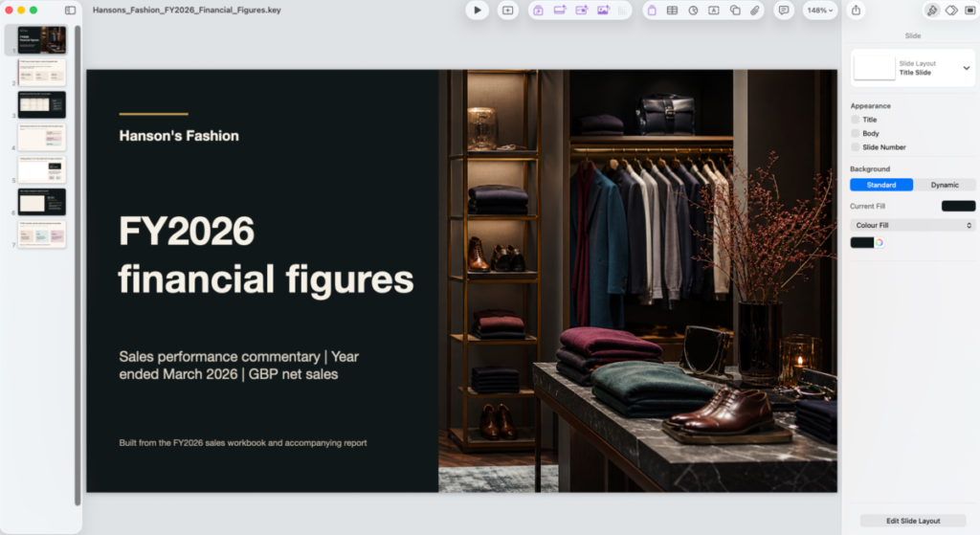The width and height of the screenshot is (980, 535).
Task: Select slide 1 thumbnail in navigator
Action: pyautogui.click(x=41, y=40)
